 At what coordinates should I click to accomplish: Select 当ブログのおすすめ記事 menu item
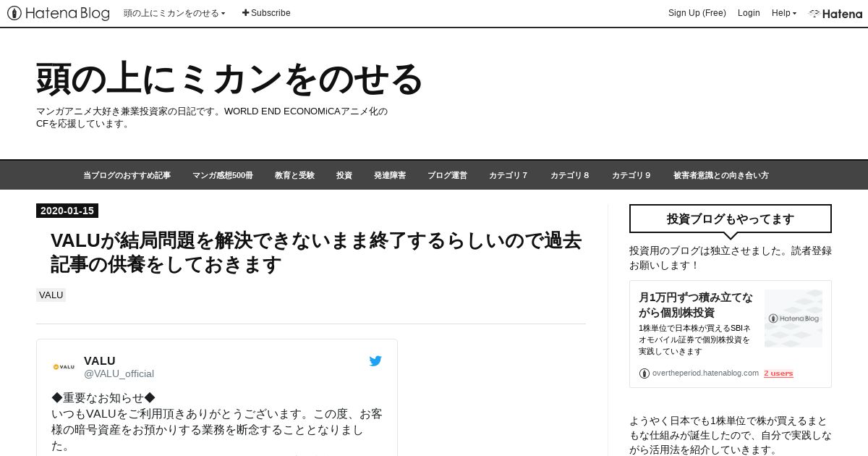pos(127,175)
